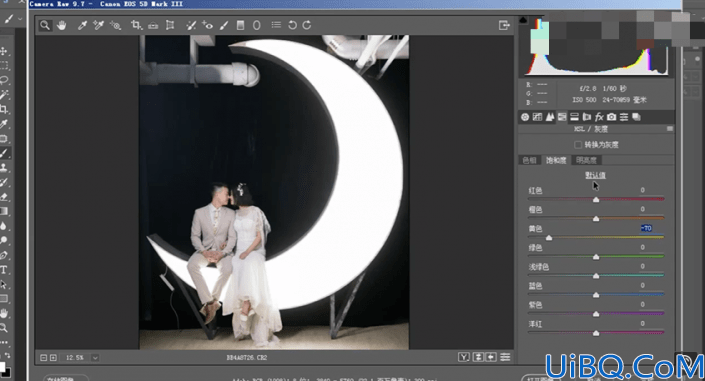The width and height of the screenshot is (705, 381).
Task: Select the Hand tool in Camera Raw toolbar
Action: coord(62,25)
